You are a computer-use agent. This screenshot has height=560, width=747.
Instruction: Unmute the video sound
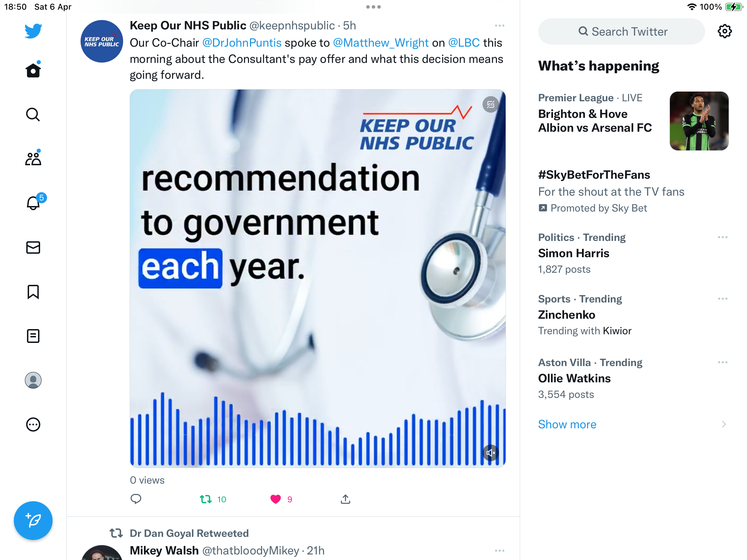click(x=491, y=453)
